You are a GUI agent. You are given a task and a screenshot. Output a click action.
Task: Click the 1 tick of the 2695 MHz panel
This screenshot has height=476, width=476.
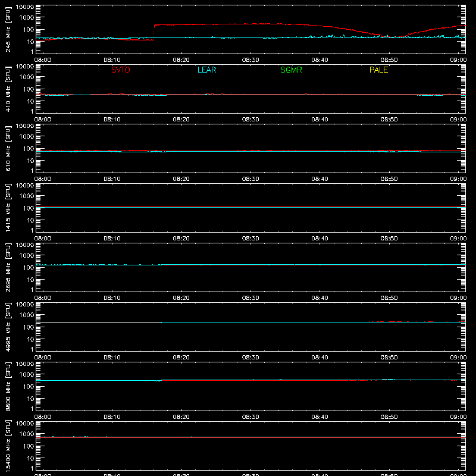point(32,290)
